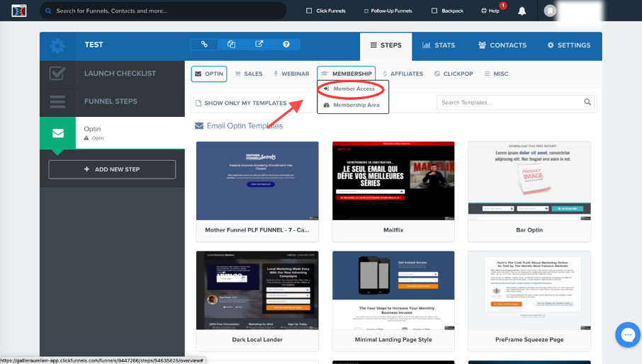642x364 pixels.
Task: Click the Launch Checklist checkmark icon
Action: (x=57, y=74)
